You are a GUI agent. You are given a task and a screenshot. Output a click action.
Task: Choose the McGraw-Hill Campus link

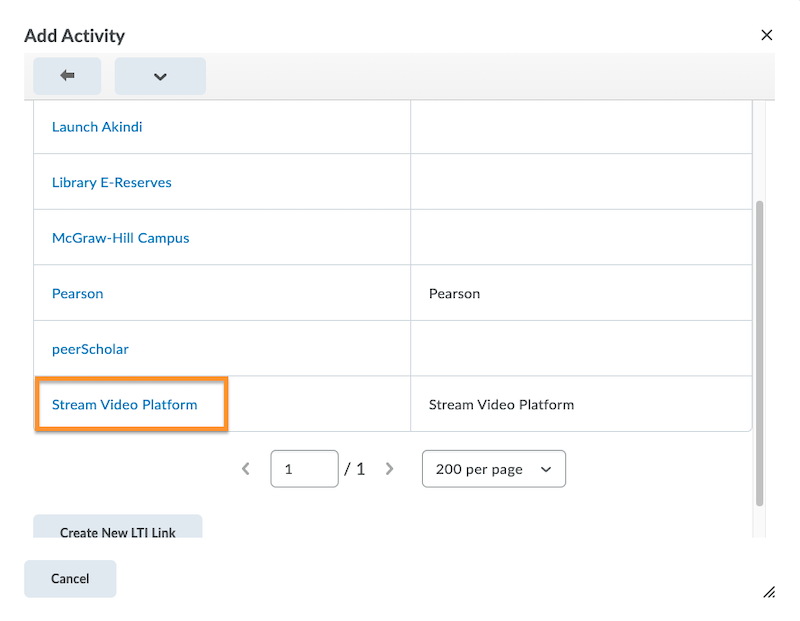(x=120, y=238)
